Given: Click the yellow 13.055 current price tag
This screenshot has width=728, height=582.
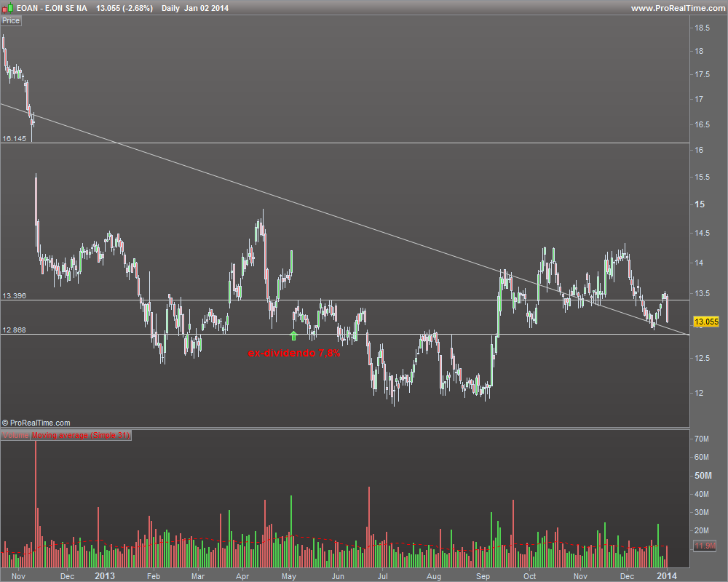Looking at the screenshot, I should (x=706, y=322).
